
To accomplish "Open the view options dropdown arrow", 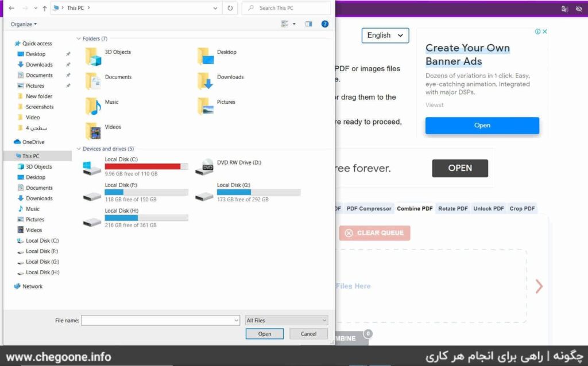I will (x=294, y=24).
